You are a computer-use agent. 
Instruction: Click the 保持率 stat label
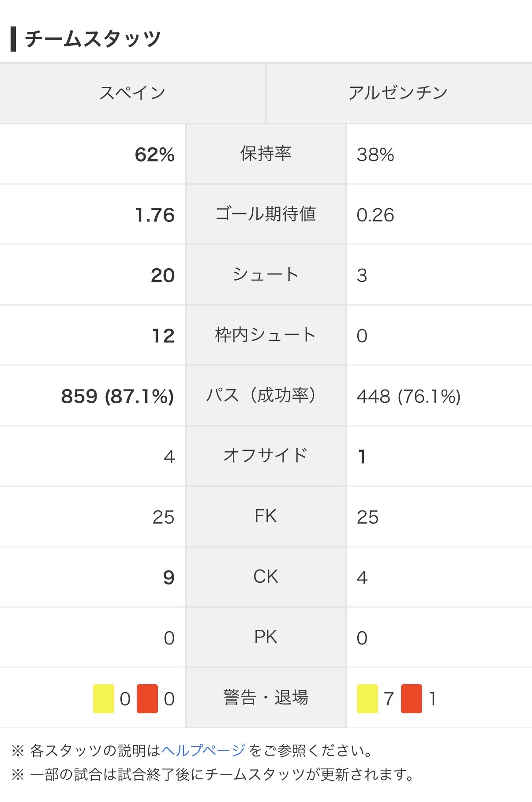pyautogui.click(x=266, y=154)
